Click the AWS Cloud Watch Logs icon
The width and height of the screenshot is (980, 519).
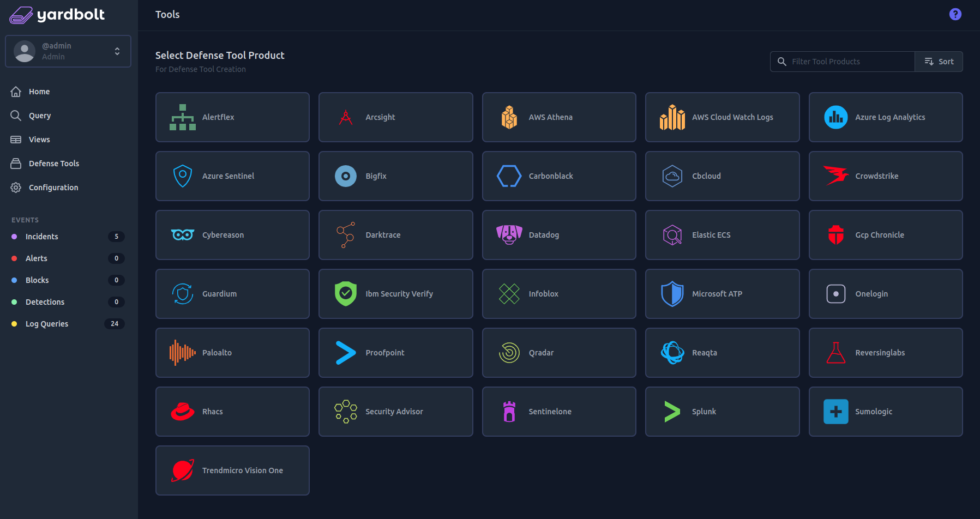[x=672, y=117]
